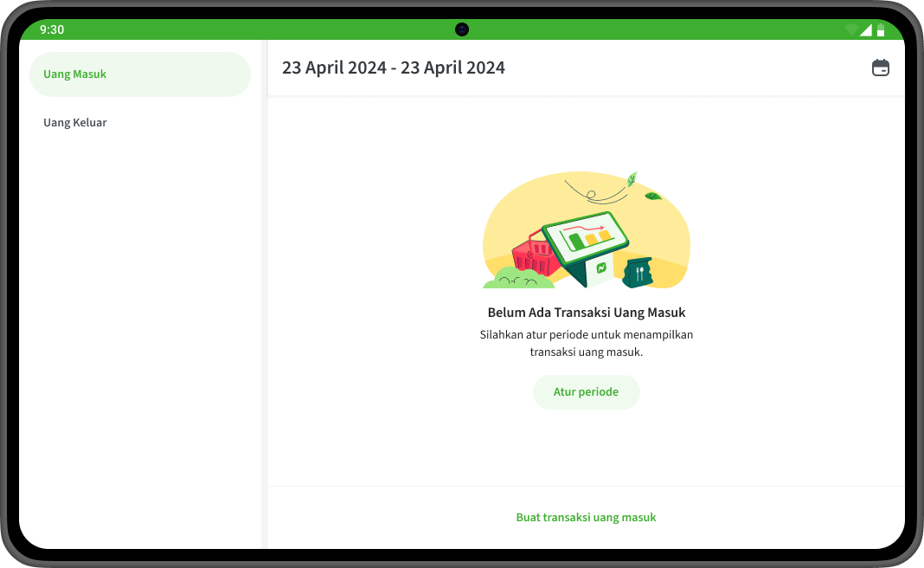Click the tablet chart graphic in illustration
This screenshot has height=568, width=924.
click(x=585, y=238)
